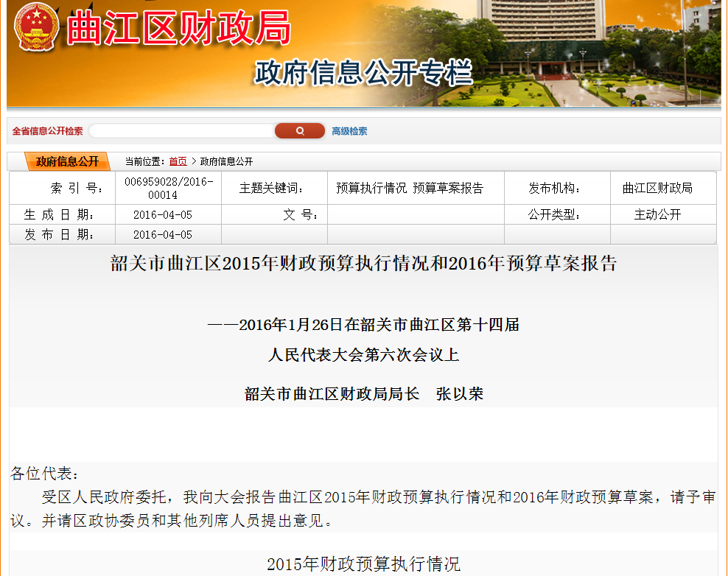Viewport: 728px width, 576px height.
Task: Select publish date 2016-04-05 value
Action: click(x=163, y=235)
